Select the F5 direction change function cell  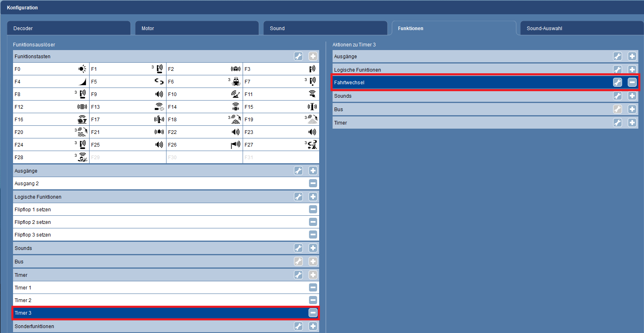pos(127,82)
